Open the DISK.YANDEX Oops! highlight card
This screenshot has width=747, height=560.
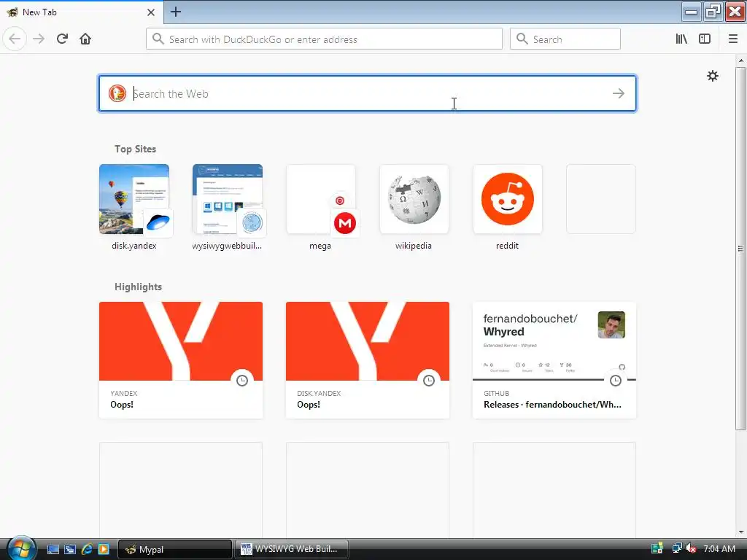pyautogui.click(x=368, y=360)
